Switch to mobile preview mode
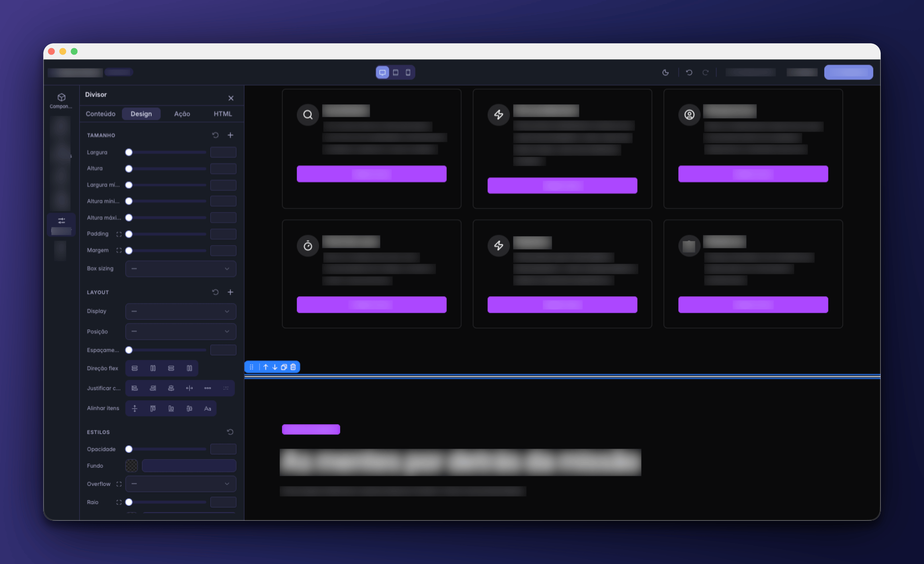Viewport: 924px width, 564px height. pos(408,72)
